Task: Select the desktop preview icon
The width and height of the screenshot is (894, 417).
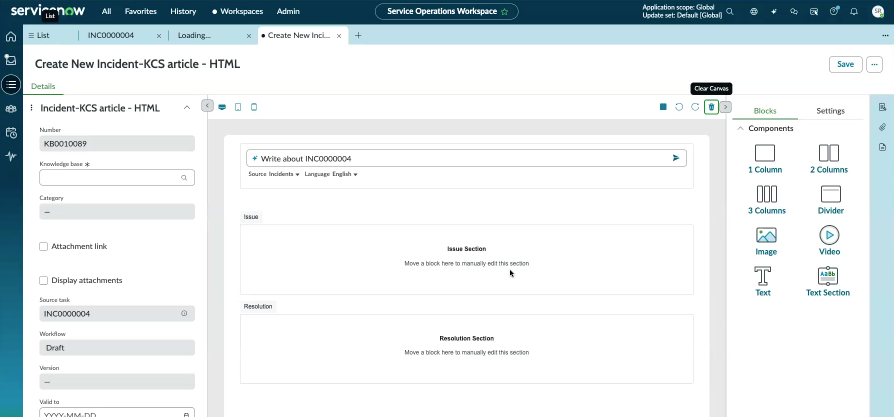Action: tap(222, 107)
